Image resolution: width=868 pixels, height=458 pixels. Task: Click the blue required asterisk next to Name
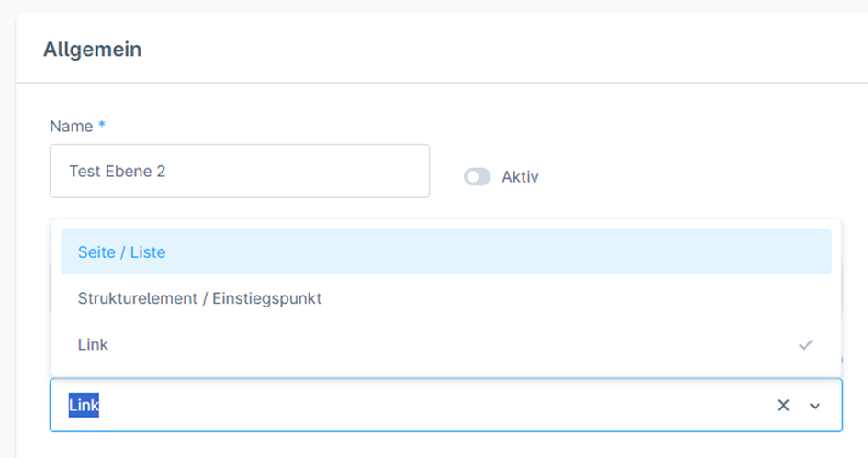click(x=102, y=126)
